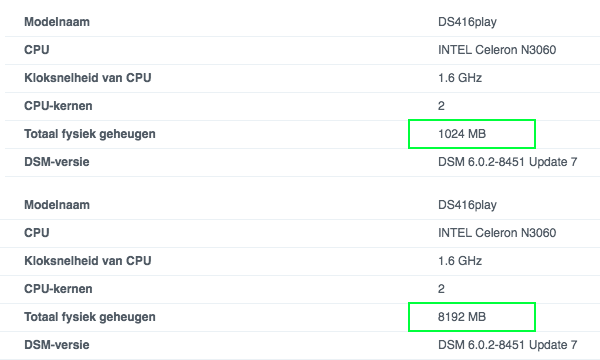Click the CPU-kernen value 2 in first table

click(x=441, y=106)
